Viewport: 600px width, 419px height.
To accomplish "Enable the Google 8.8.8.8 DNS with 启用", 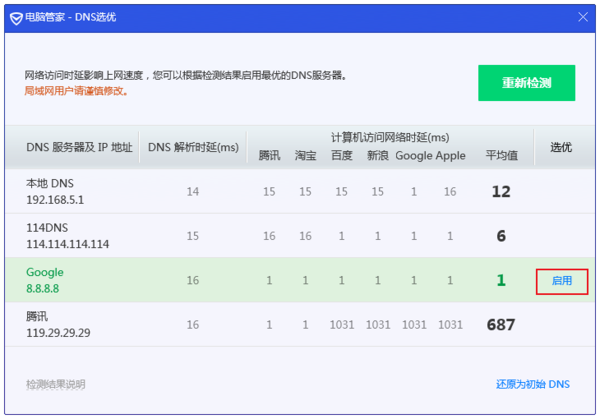I will coord(561,281).
